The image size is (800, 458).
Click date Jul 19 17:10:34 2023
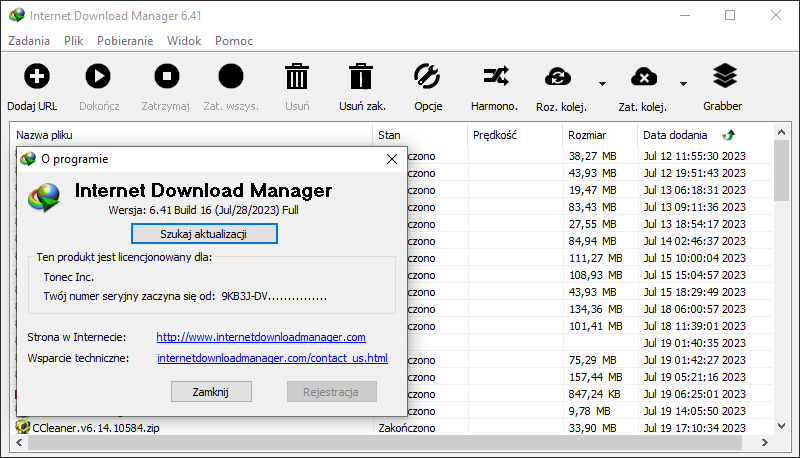click(x=694, y=428)
